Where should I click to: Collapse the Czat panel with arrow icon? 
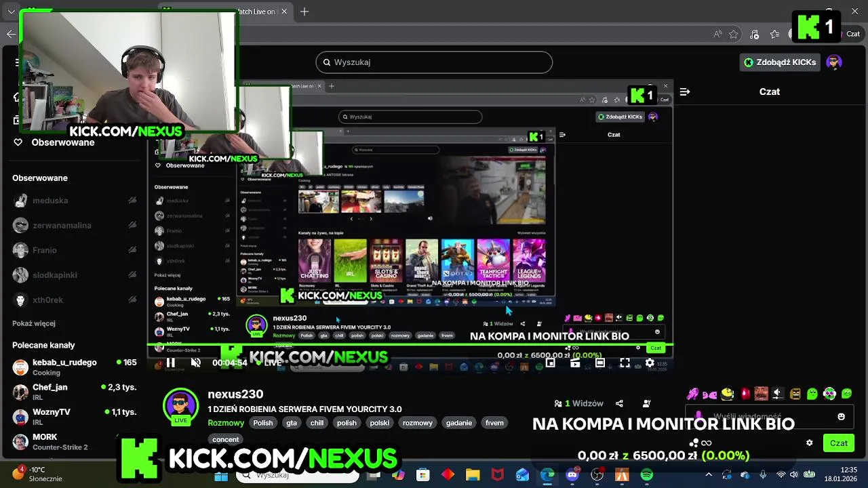pos(685,91)
